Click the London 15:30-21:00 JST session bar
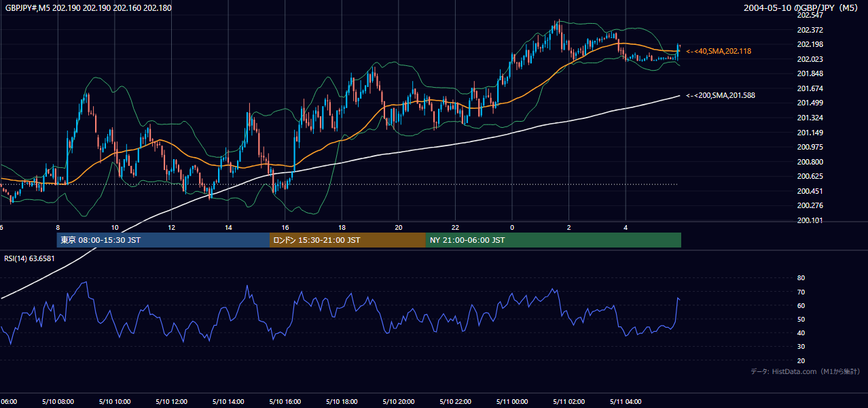The height and width of the screenshot is (408, 868). click(x=348, y=240)
